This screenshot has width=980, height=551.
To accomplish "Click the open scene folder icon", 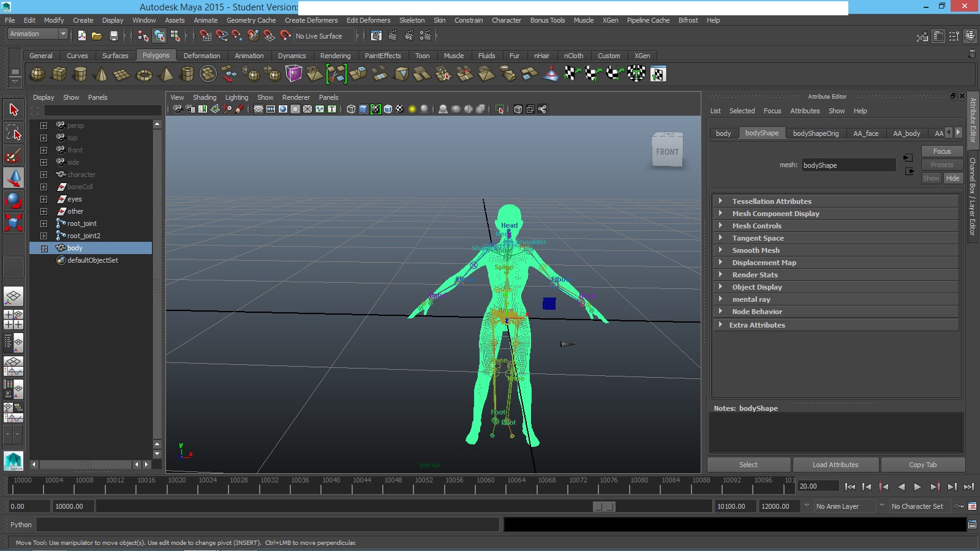I will 97,36.
